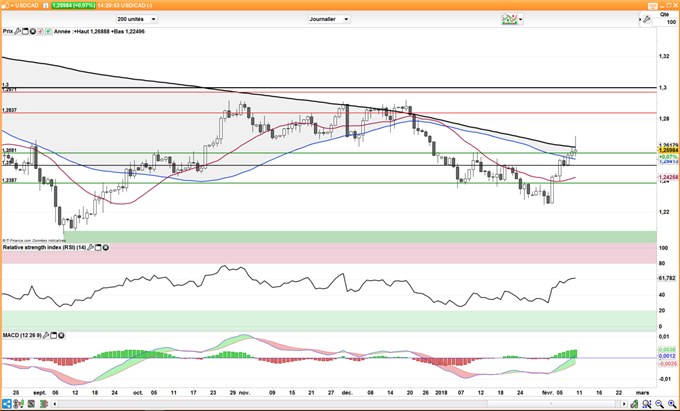Image resolution: width=680 pixels, height=411 pixels.
Task: Click the MACD panel window icon
Action: coord(54,336)
